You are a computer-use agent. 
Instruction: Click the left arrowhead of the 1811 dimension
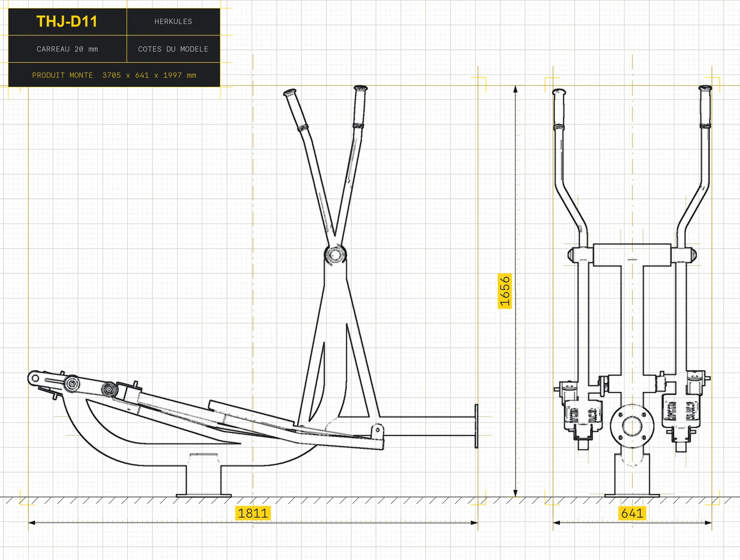pos(32,522)
